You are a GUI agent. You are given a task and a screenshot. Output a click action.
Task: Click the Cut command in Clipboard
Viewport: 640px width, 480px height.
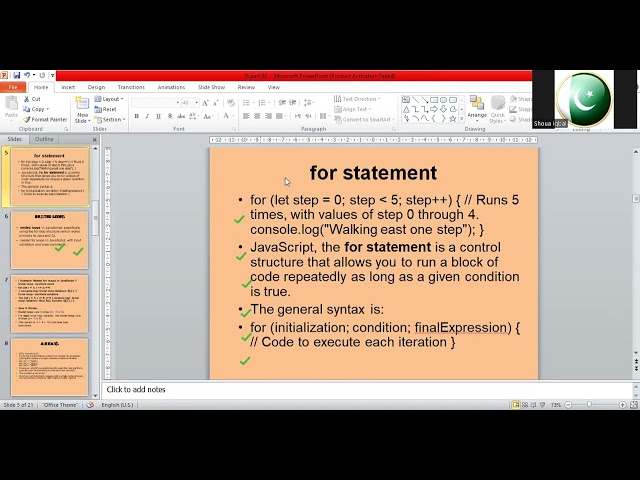click(35, 99)
